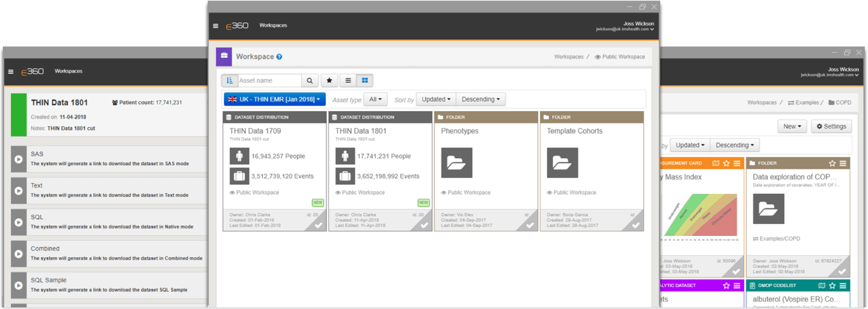This screenshot has width=868, height=309.
Task: Switch to list view layout
Action: [348, 80]
